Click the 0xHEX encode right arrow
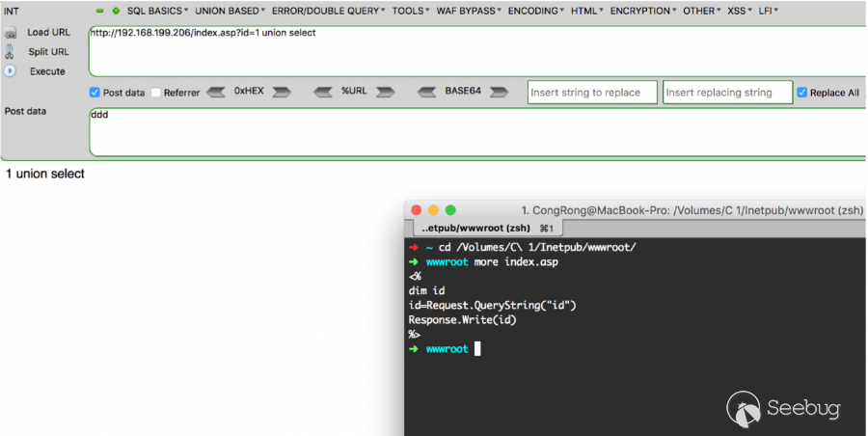Screen dimensions: 868x436 281,93
